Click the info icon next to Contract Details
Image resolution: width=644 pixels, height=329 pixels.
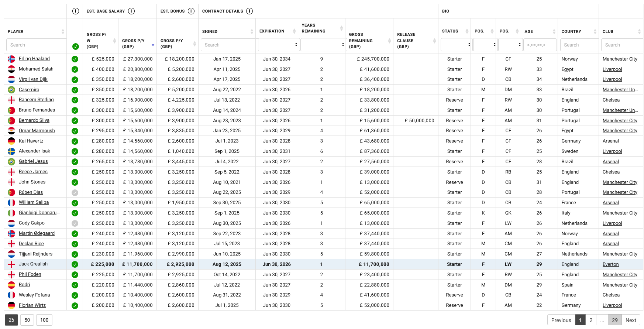tap(249, 11)
